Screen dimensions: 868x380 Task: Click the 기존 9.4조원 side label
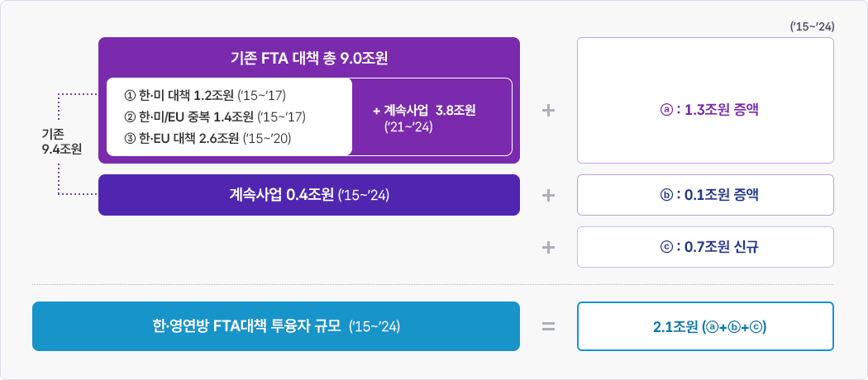pos(60,140)
